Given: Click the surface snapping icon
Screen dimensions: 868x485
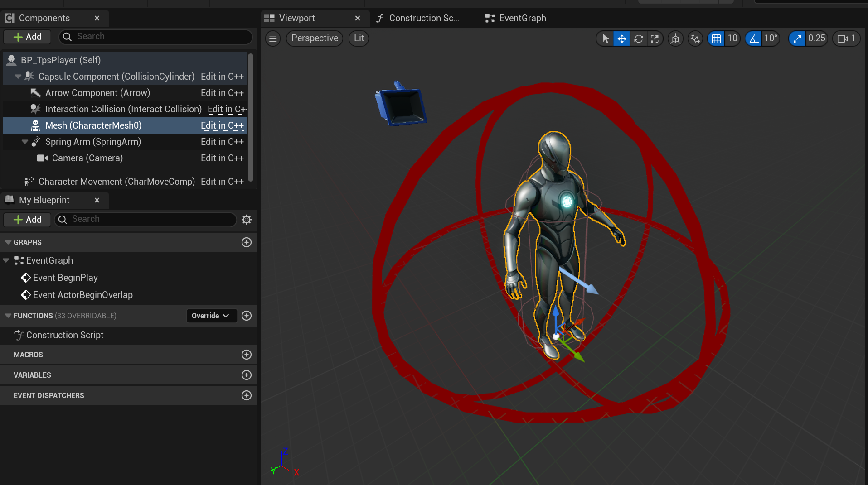Looking at the screenshot, I should coord(695,38).
